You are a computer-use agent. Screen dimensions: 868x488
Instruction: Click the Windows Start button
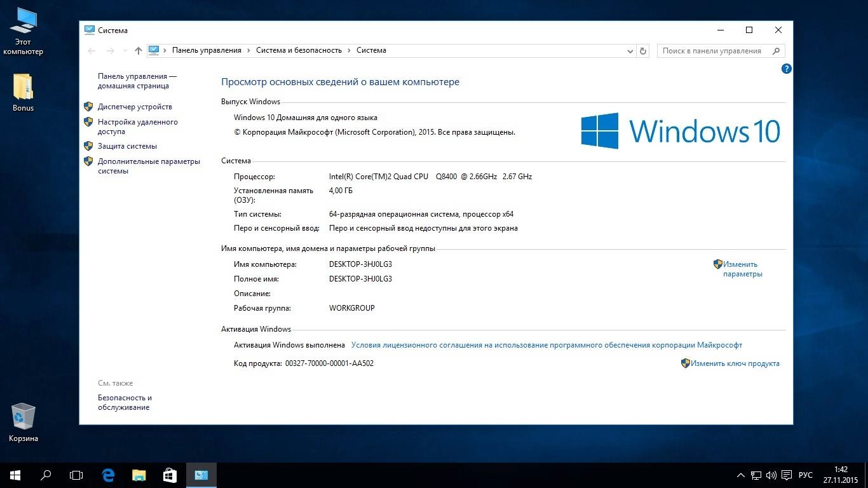point(15,475)
